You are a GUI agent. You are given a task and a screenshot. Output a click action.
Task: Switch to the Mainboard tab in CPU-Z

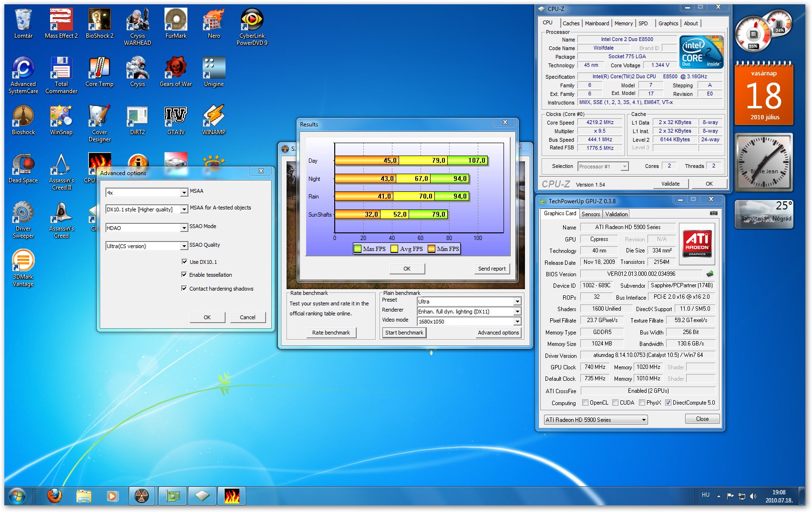pos(597,23)
